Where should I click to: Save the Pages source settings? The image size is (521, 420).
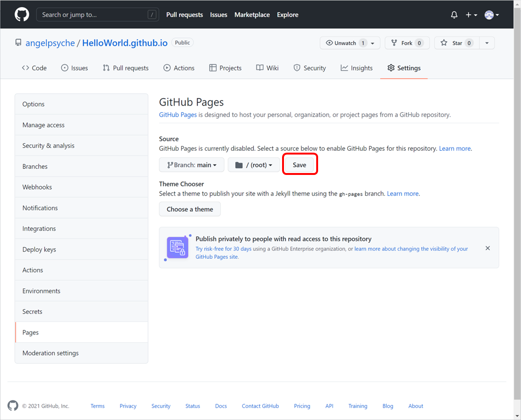300,165
